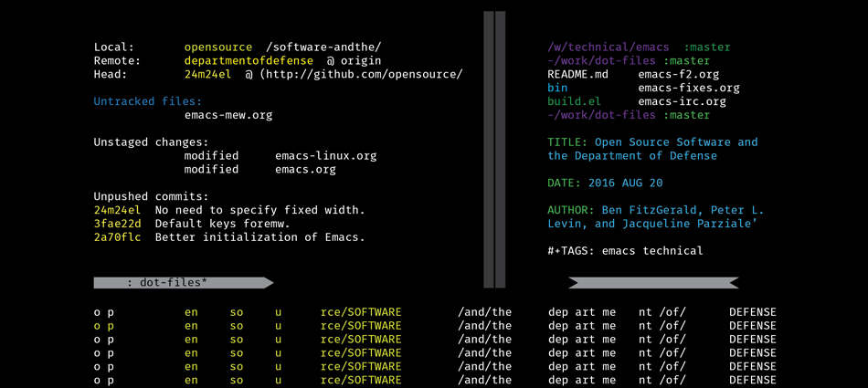This screenshot has width=868, height=388.
Task: Select the "departmentofdefense" remote name
Action: pyautogui.click(x=249, y=61)
